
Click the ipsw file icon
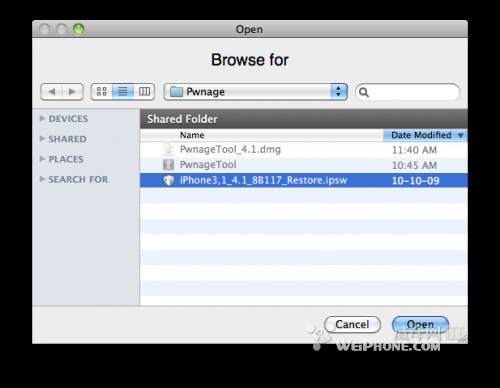(x=169, y=180)
